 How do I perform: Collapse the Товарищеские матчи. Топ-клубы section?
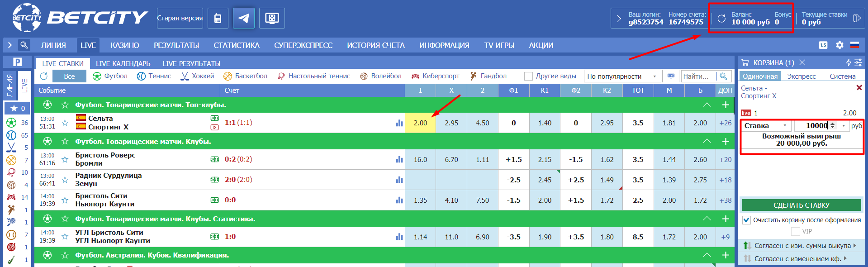[x=707, y=105]
